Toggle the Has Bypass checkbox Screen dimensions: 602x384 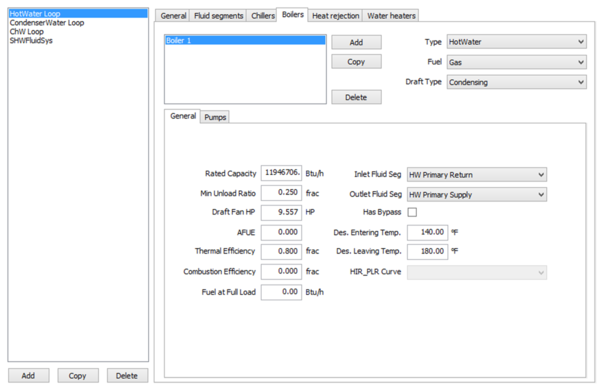click(x=412, y=212)
